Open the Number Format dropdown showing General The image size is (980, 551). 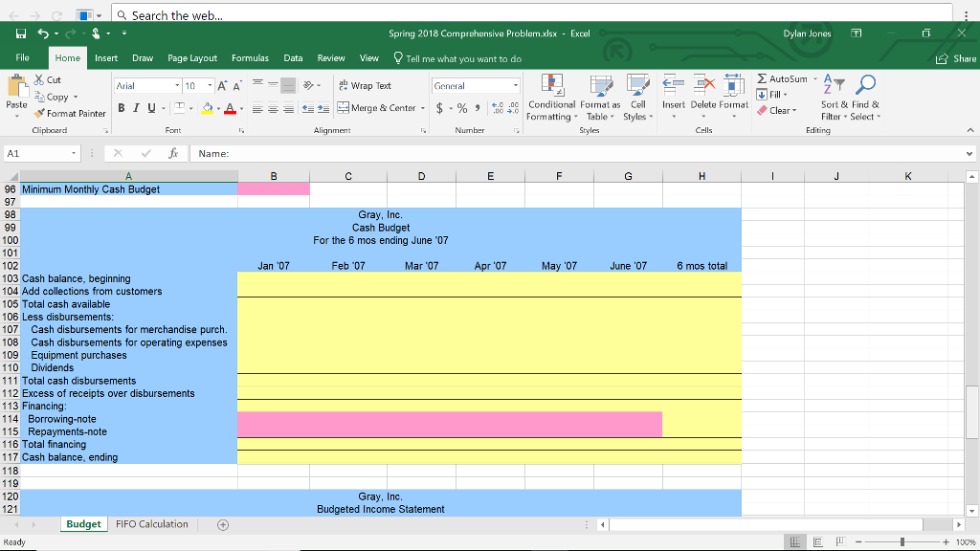pyautogui.click(x=475, y=85)
